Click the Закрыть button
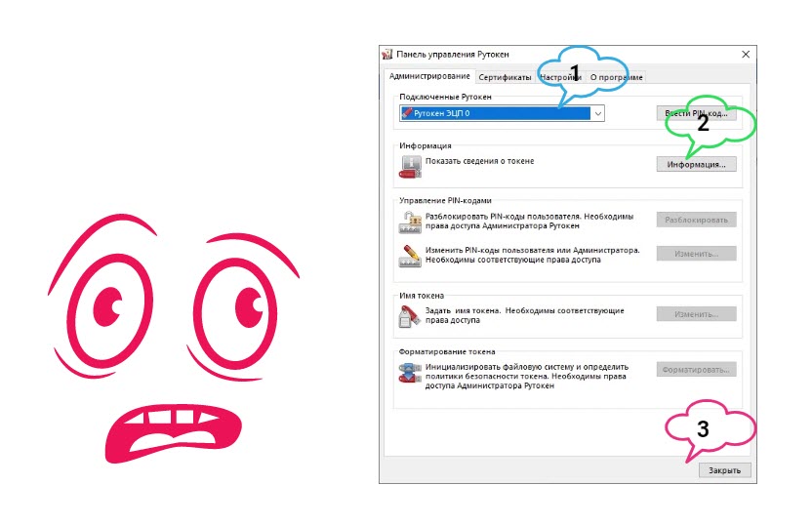 (724, 470)
